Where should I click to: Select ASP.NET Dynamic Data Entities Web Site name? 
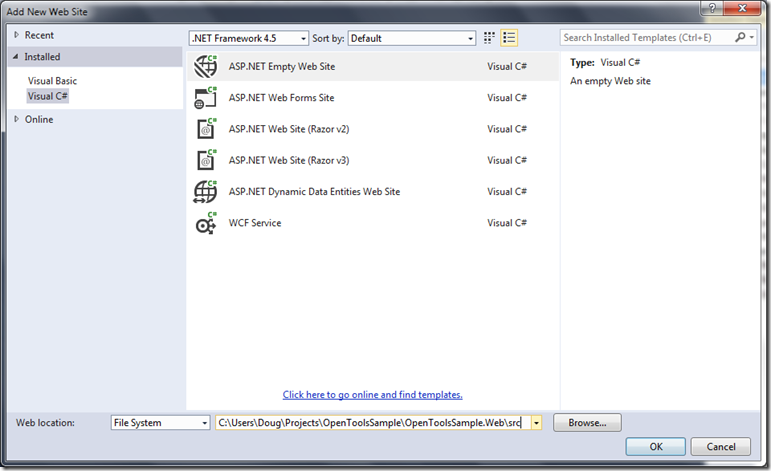pyautogui.click(x=314, y=192)
